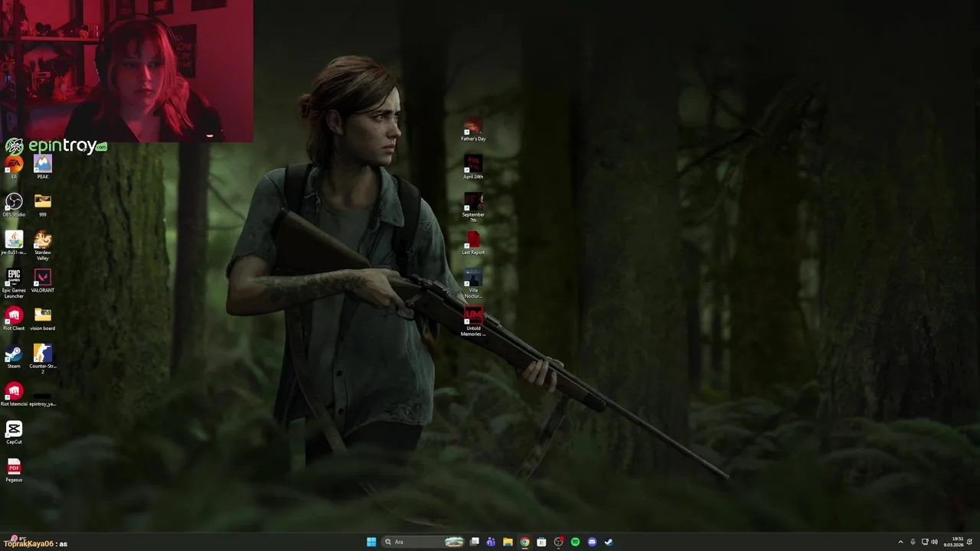Viewport: 980px width, 551px height.
Task: Open the clock and date flyout
Action: click(x=953, y=542)
